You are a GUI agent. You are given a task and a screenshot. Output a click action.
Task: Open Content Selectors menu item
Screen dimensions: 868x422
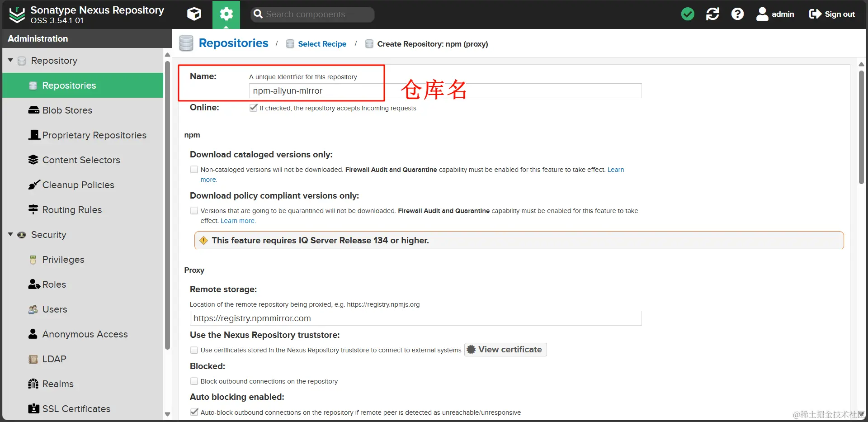83,160
